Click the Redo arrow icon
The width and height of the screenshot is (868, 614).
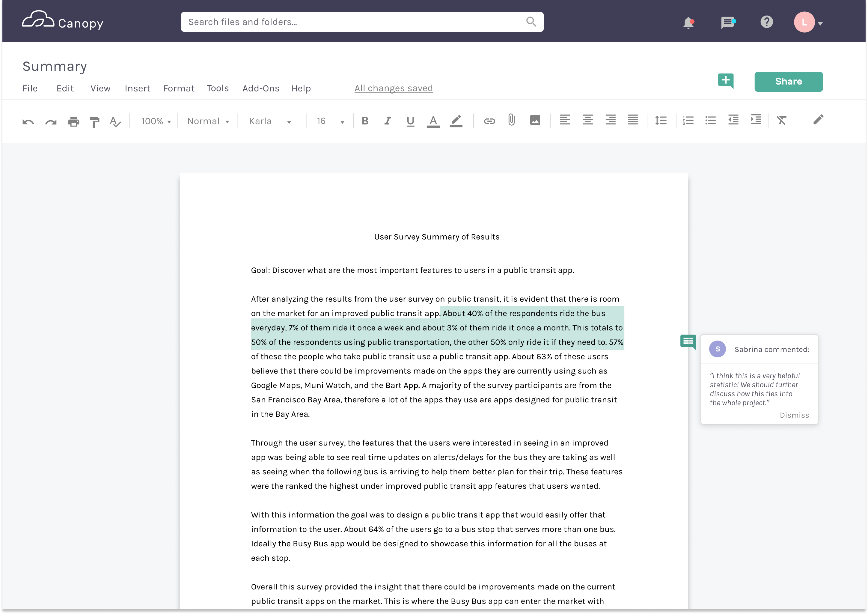coord(51,121)
